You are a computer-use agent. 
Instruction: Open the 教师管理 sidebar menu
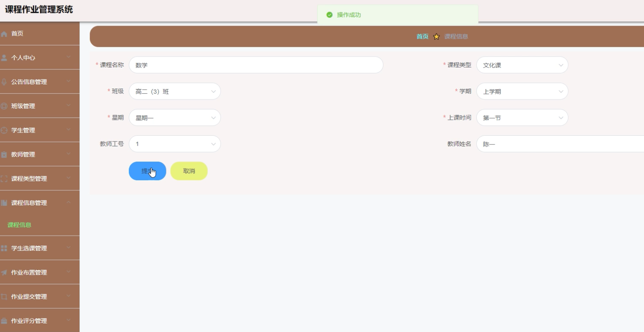point(40,155)
